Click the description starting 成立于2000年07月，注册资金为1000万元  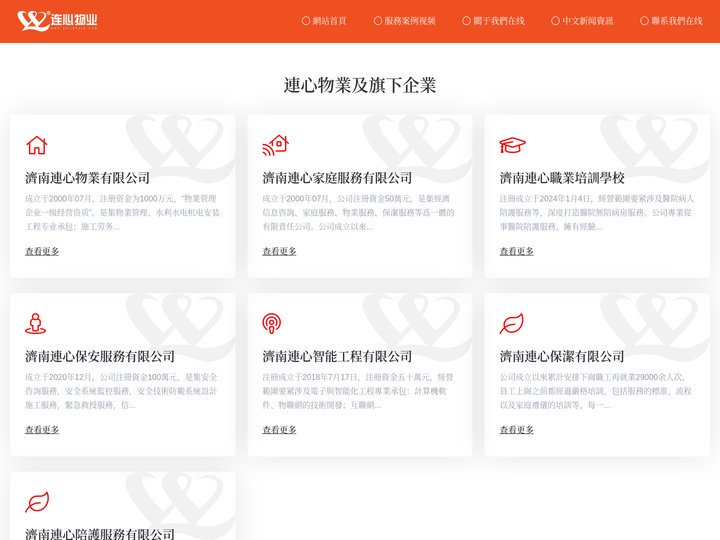(122, 213)
